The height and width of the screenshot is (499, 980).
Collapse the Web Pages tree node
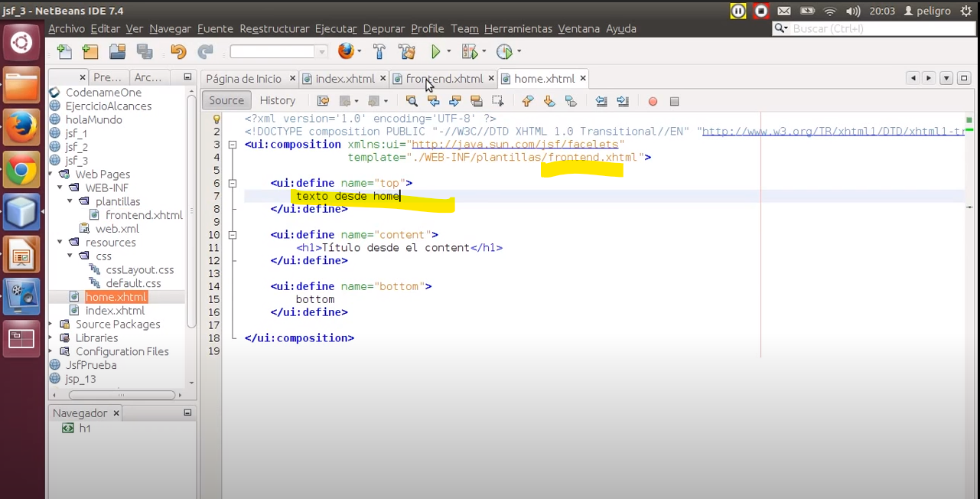click(51, 174)
